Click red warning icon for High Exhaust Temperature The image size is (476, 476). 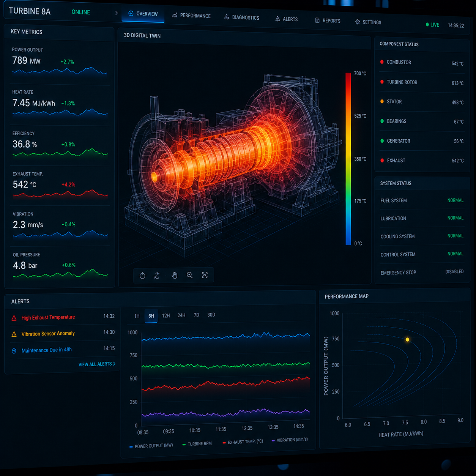pyautogui.click(x=14, y=318)
